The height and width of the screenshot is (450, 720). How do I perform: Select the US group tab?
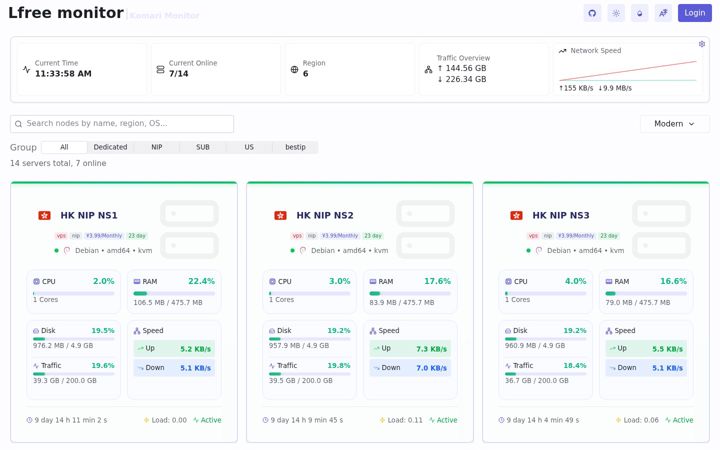tap(249, 147)
